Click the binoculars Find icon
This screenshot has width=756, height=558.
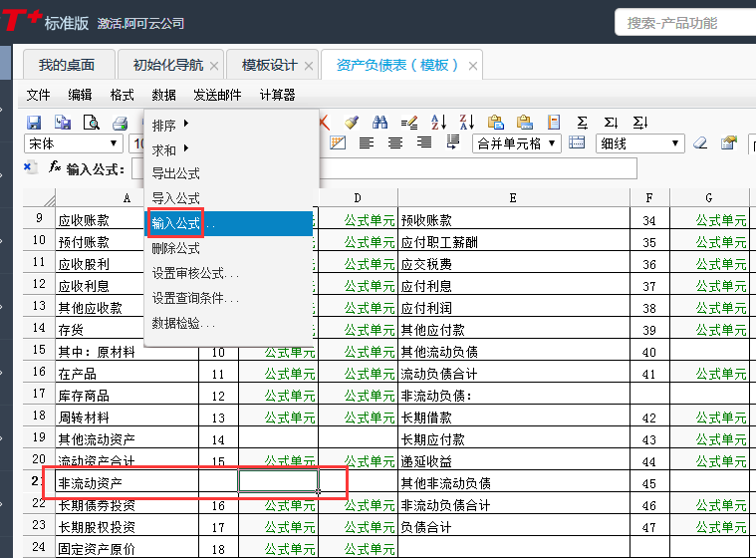tap(379, 123)
